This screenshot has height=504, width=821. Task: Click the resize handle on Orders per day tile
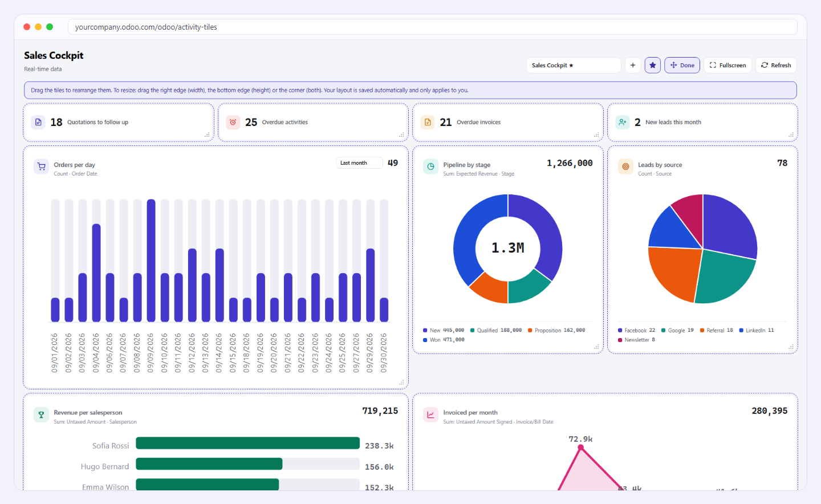coord(401,383)
